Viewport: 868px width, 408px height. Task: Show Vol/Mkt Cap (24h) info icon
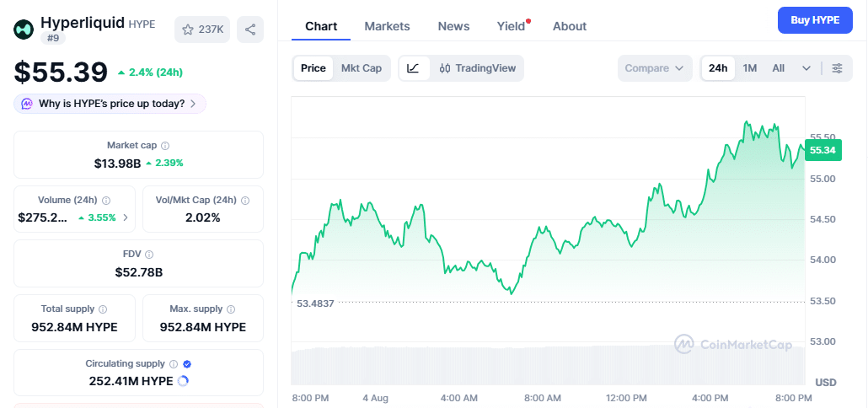(245, 201)
